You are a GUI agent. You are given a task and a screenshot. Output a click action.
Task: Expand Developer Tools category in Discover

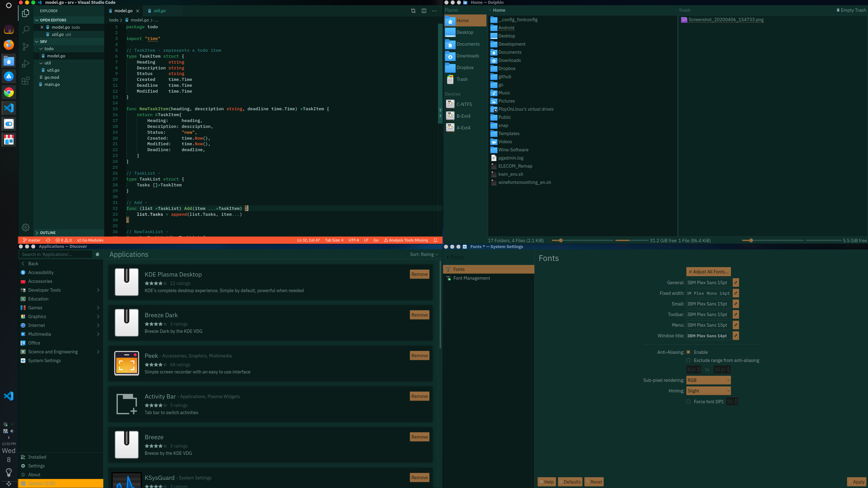tap(98, 290)
